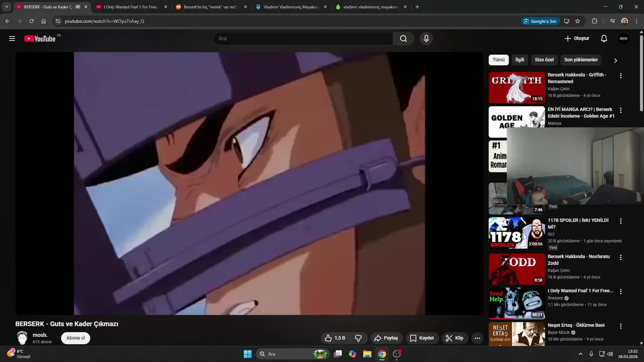Focus the YouTube Ara search field

tap(303, 39)
